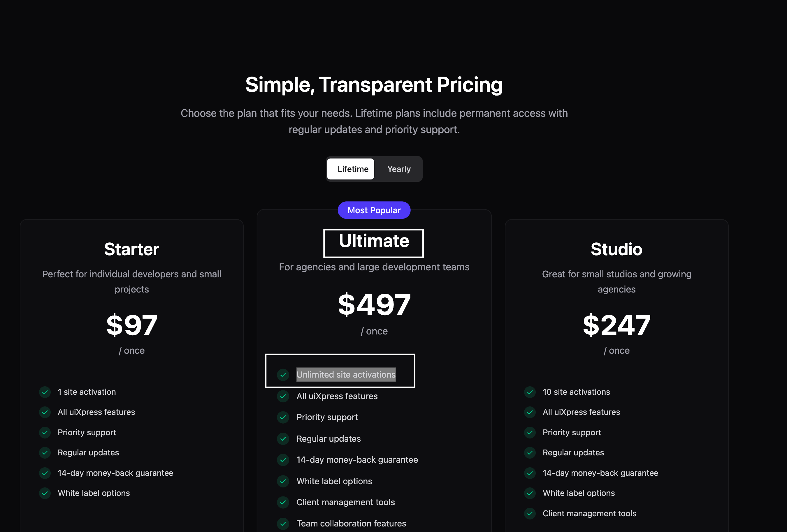Viewport: 787px width, 532px height.
Task: Click Starter's White label options checkmark
Action: [45, 493]
